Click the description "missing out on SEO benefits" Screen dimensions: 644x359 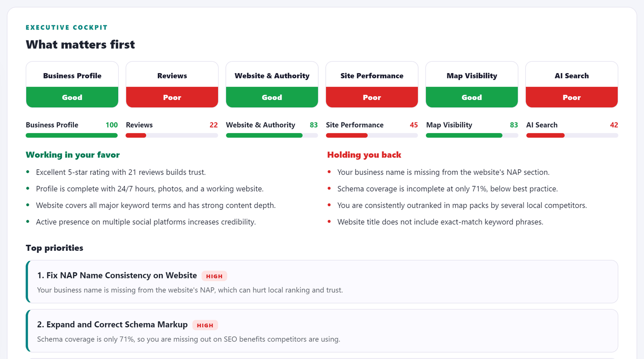pyautogui.click(x=189, y=339)
